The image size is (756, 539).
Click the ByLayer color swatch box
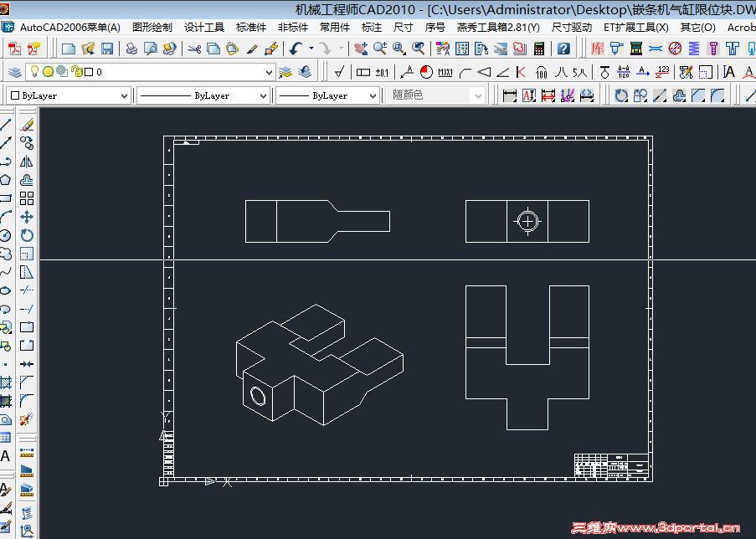(15, 95)
